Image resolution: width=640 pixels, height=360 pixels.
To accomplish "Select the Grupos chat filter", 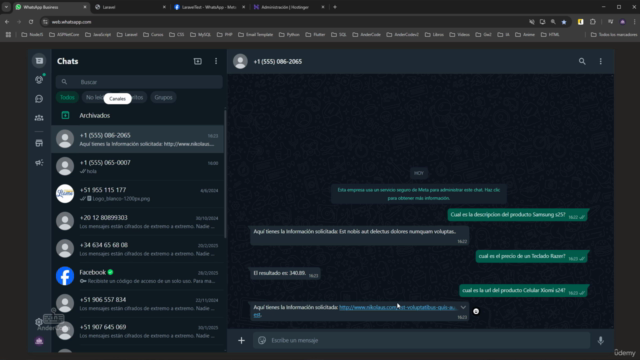I will click(x=163, y=98).
